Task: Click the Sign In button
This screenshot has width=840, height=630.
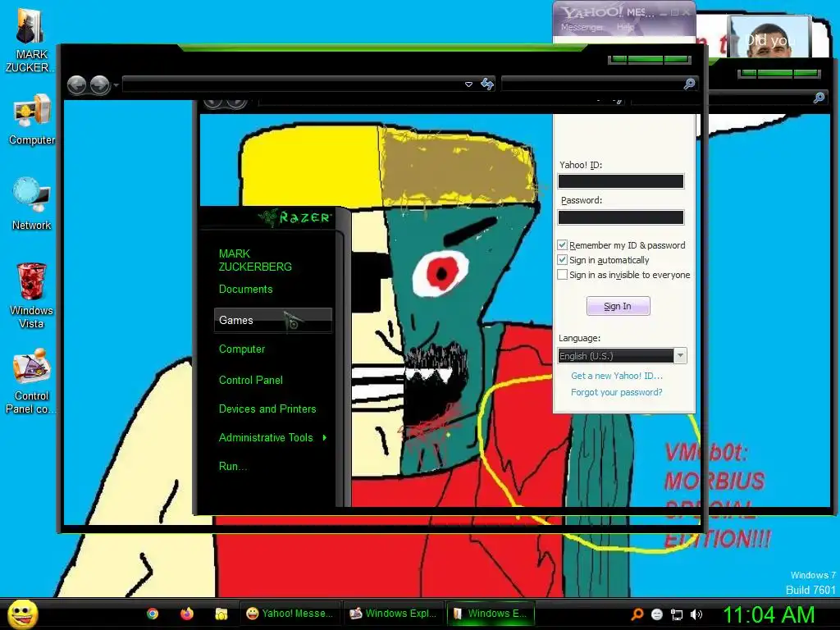Action: click(619, 306)
